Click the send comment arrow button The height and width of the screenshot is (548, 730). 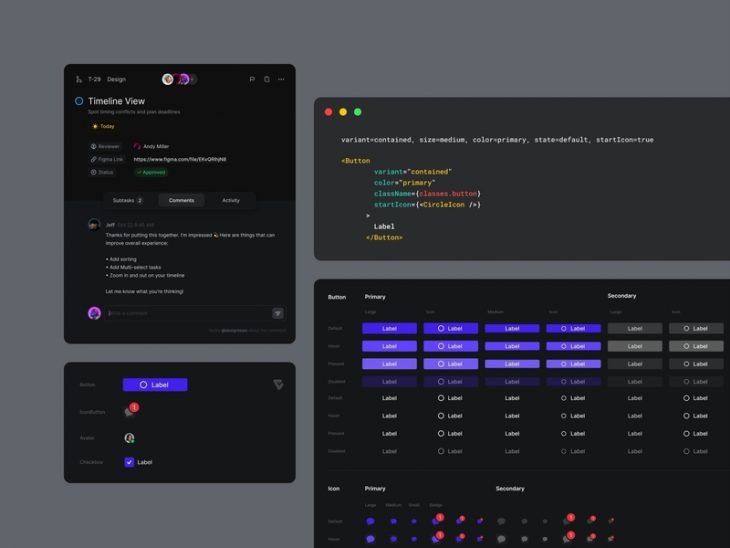(x=278, y=313)
